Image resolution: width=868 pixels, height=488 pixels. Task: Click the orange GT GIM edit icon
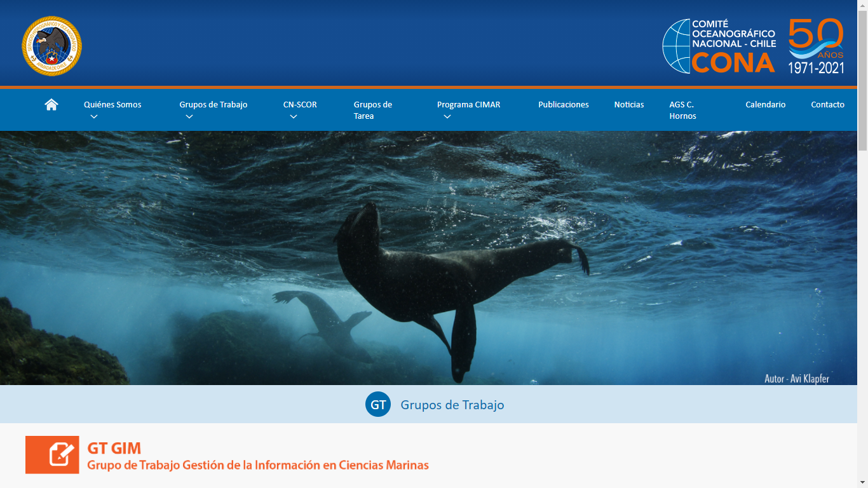tap(52, 455)
